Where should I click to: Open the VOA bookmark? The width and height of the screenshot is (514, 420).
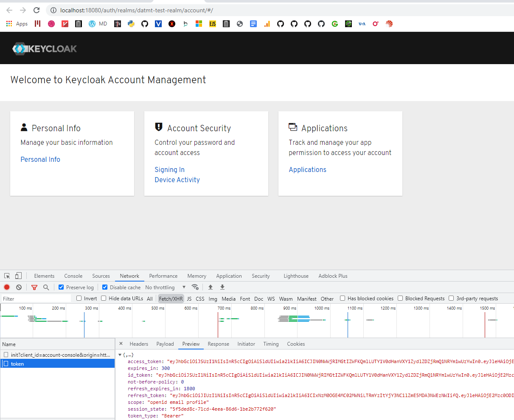pos(362,24)
